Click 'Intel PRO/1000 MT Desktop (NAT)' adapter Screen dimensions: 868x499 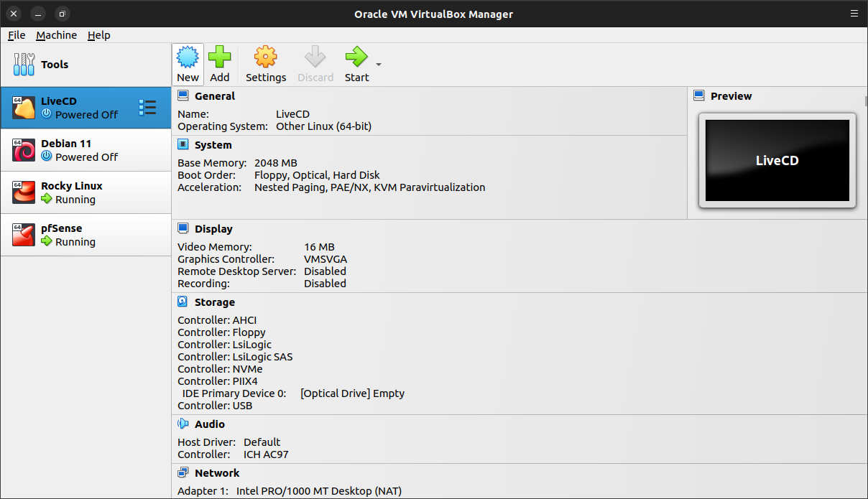(319, 491)
